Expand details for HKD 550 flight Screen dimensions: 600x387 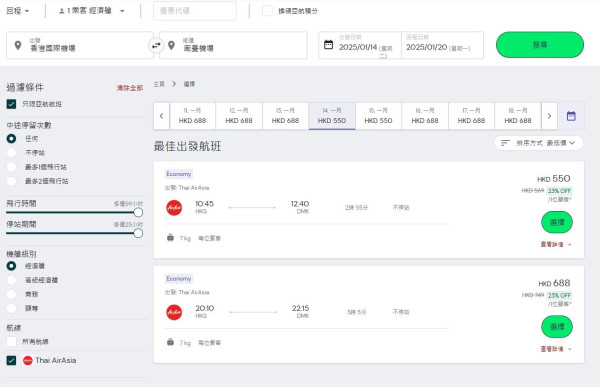point(556,244)
